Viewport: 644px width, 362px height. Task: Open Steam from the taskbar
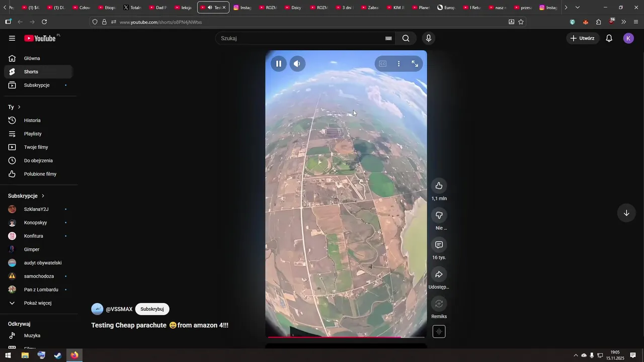[x=58, y=355]
